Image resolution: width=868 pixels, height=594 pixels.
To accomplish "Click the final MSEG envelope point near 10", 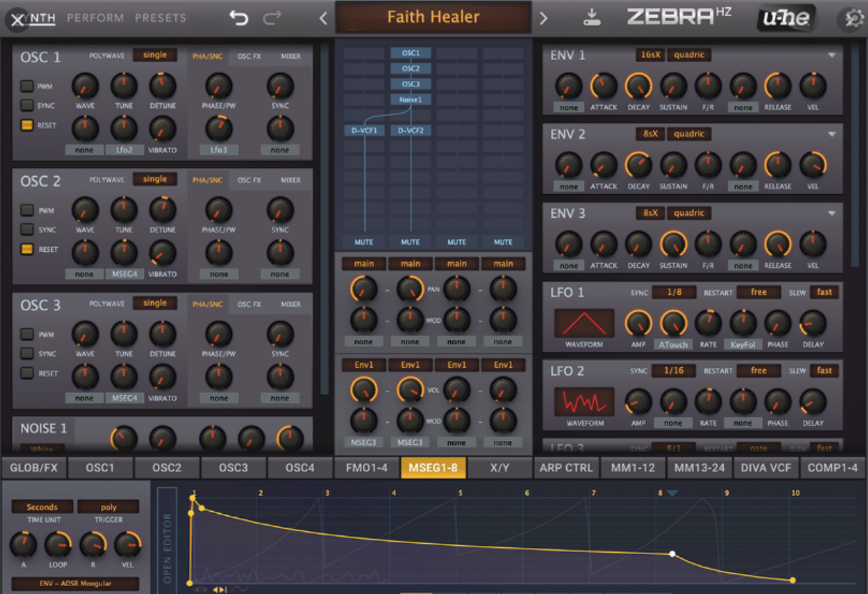I will tap(792, 580).
